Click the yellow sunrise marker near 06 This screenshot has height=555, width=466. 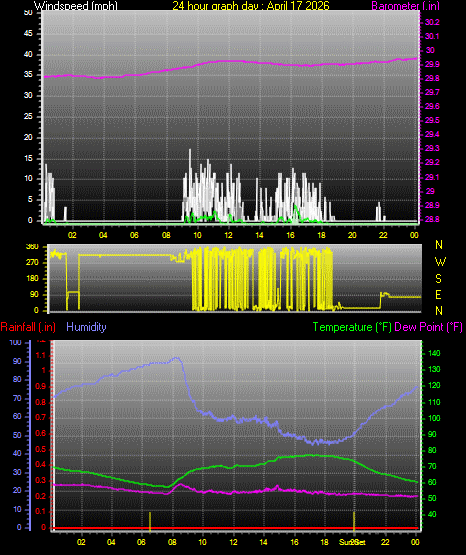(150, 521)
